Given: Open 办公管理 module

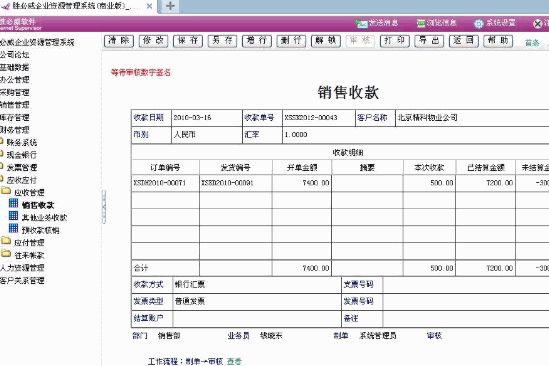Looking at the screenshot, I should coord(14,80).
